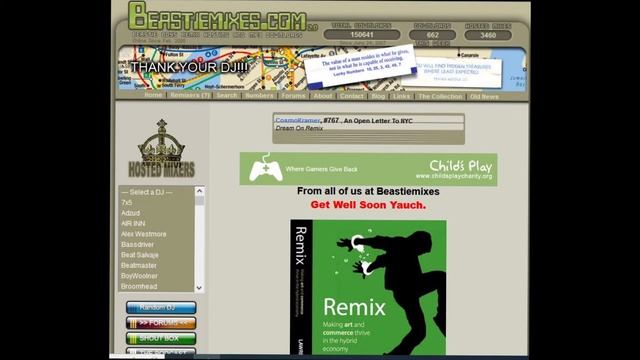
Task: Select DJ 'Beatmaster' in list
Action: (156, 266)
